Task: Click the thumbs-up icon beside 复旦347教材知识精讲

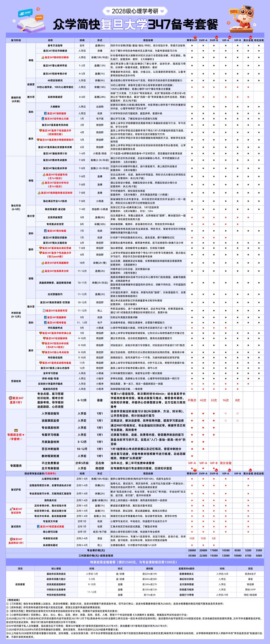Action: pos(43,58)
